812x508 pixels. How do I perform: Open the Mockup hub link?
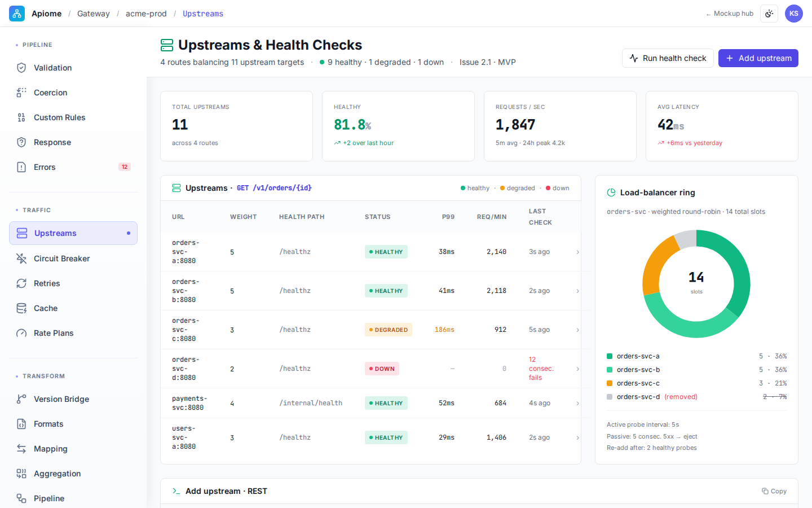pos(730,14)
